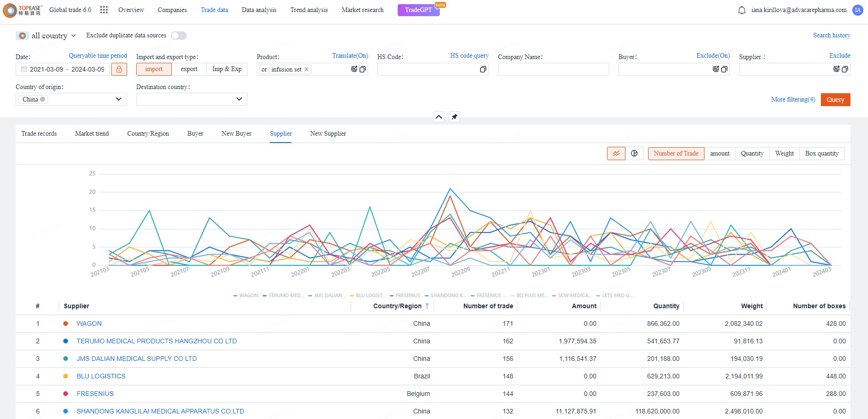Open the notifications bell

tap(742, 10)
